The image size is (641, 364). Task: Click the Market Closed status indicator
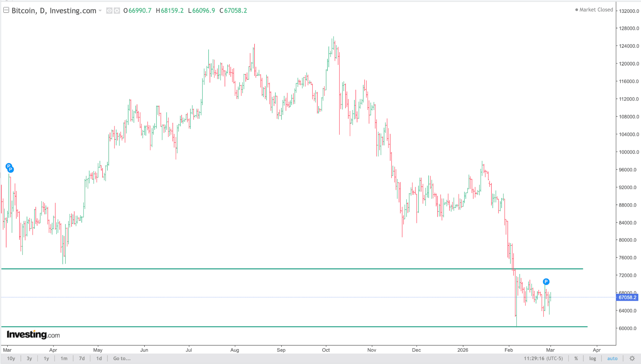(x=595, y=10)
